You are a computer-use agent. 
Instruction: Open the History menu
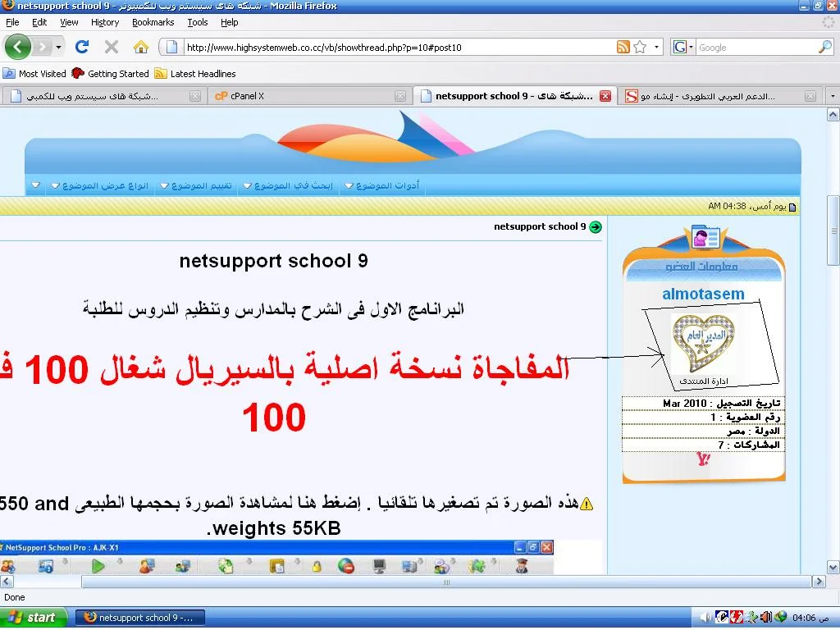point(105,22)
